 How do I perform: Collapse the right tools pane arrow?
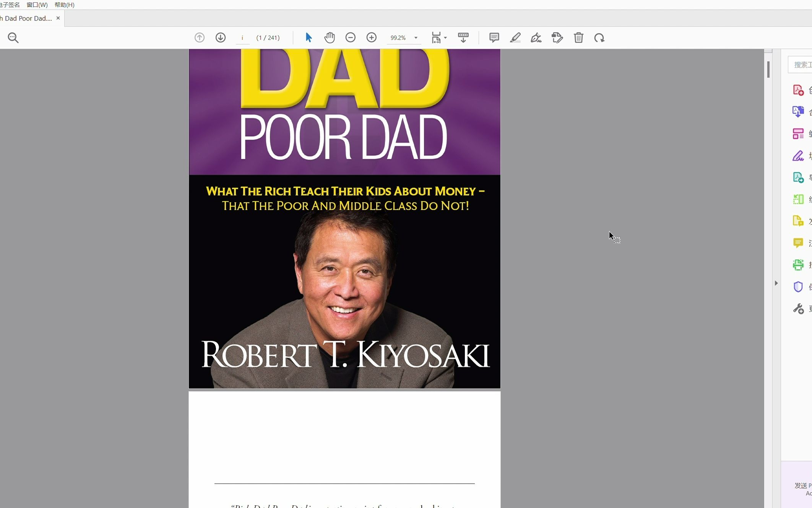776,283
